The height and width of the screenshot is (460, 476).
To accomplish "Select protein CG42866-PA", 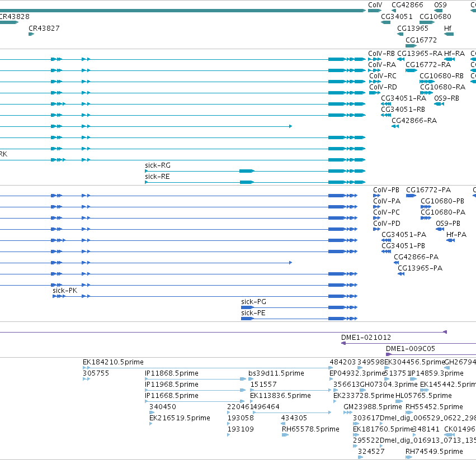I will coord(416,257).
